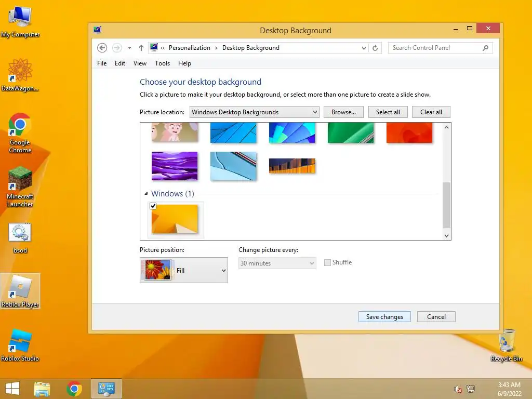Open the 30 minutes interval dropdown
This screenshot has width=532, height=399.
click(x=277, y=263)
